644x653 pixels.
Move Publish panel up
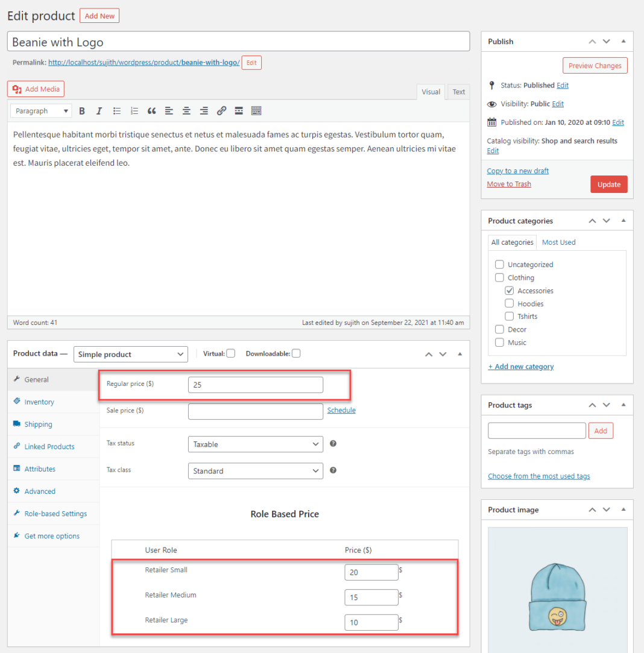[x=592, y=42]
